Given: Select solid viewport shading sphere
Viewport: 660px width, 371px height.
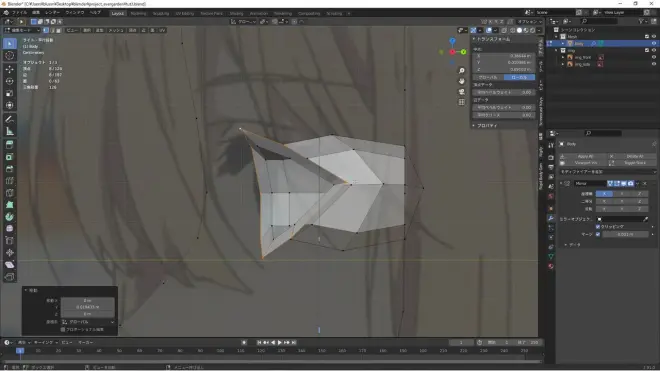Looking at the screenshot, I should [x=519, y=30].
